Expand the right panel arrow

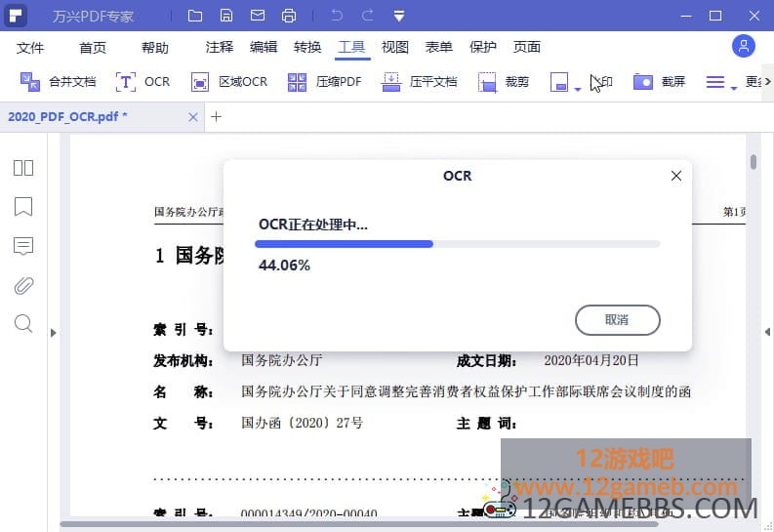(x=767, y=332)
